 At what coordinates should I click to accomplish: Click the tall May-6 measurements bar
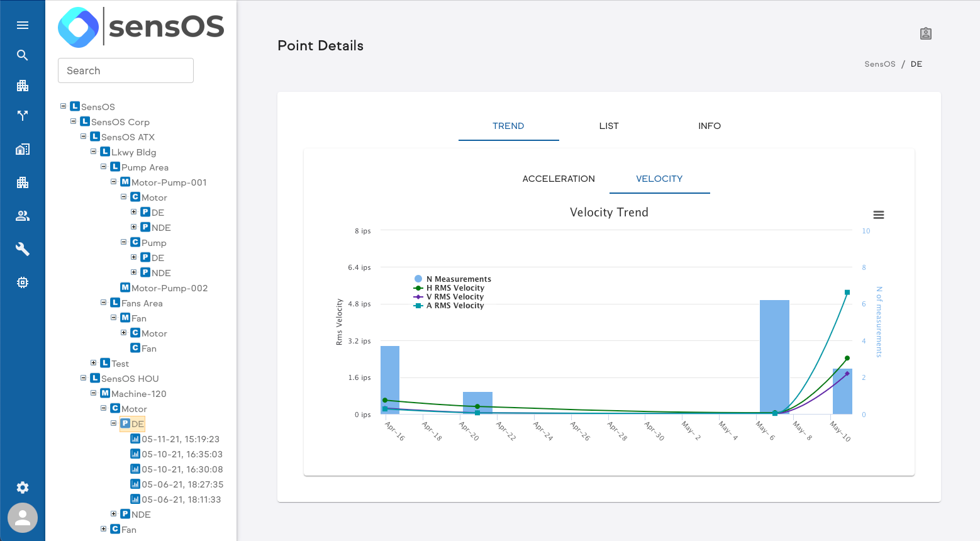[x=774, y=357]
